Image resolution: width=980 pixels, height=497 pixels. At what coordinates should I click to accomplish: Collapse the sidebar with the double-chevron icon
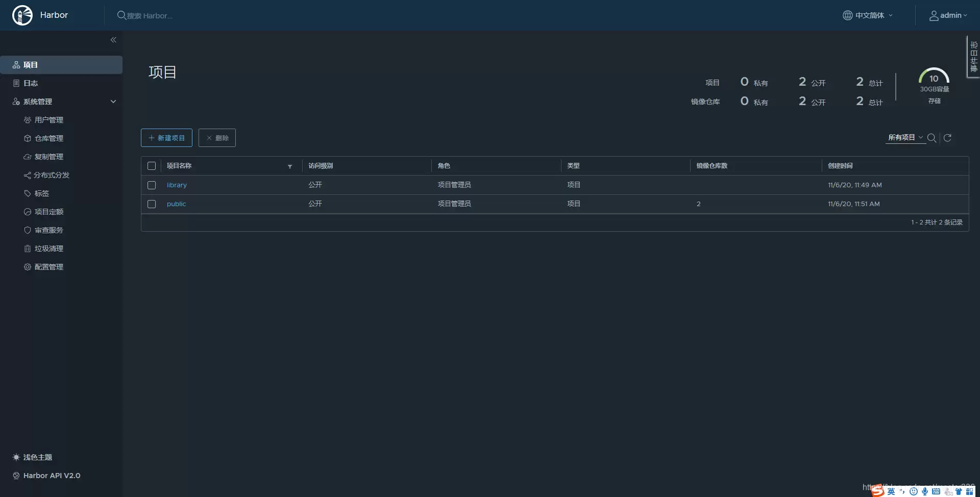point(113,40)
